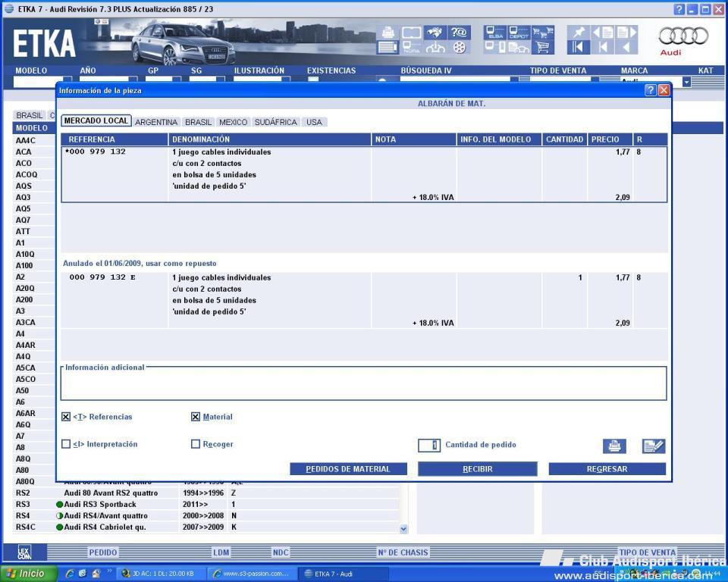This screenshot has height=582, width=728.
Task: Uncheck the Material checkbox
Action: 196,417
